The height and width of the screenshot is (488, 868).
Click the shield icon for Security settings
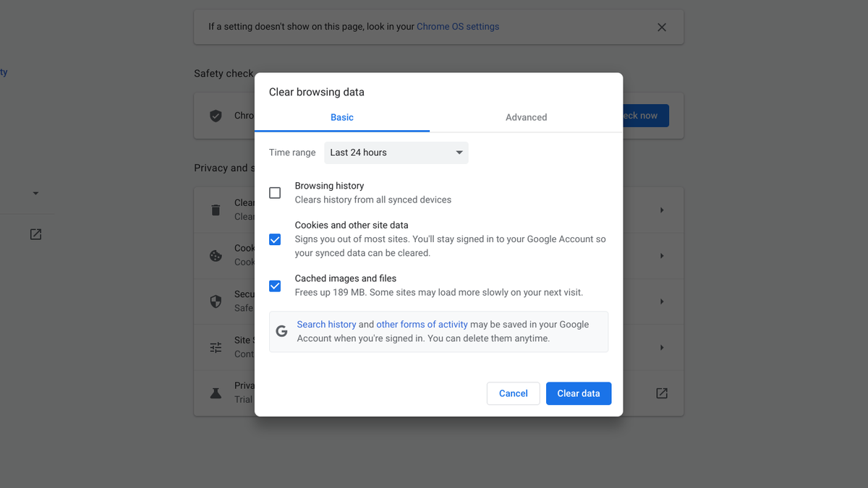click(215, 301)
